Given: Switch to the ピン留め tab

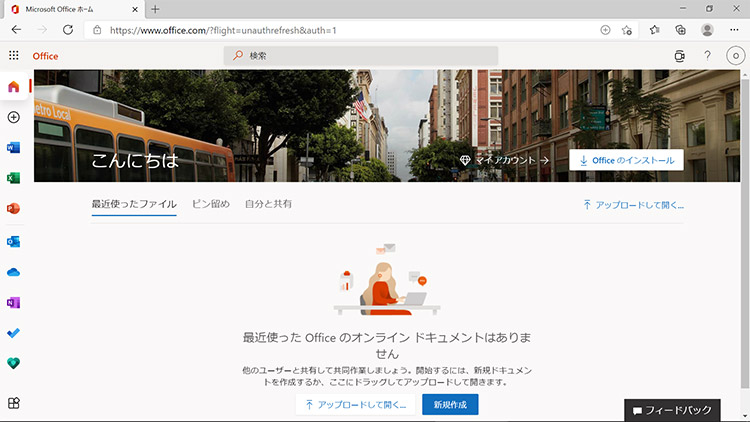Looking at the screenshot, I should tap(211, 204).
